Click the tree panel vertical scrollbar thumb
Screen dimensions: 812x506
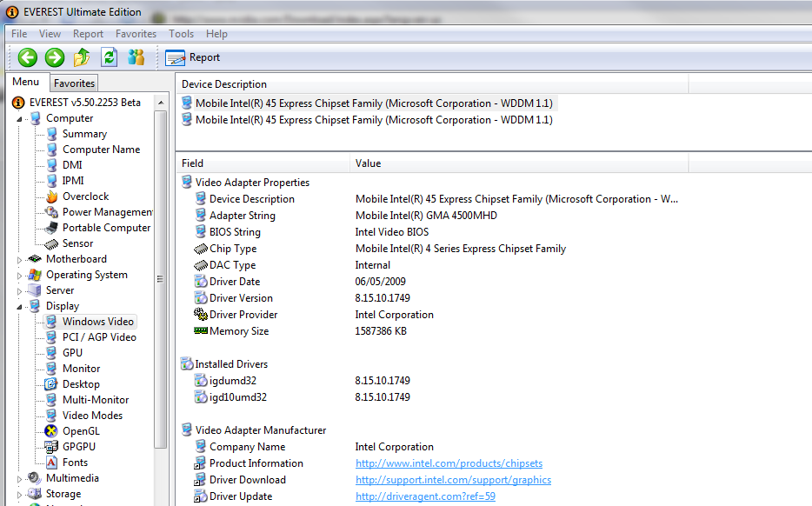point(161,279)
